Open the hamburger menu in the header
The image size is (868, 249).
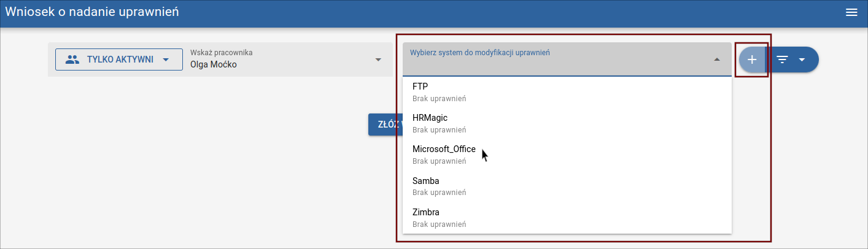pyautogui.click(x=851, y=13)
